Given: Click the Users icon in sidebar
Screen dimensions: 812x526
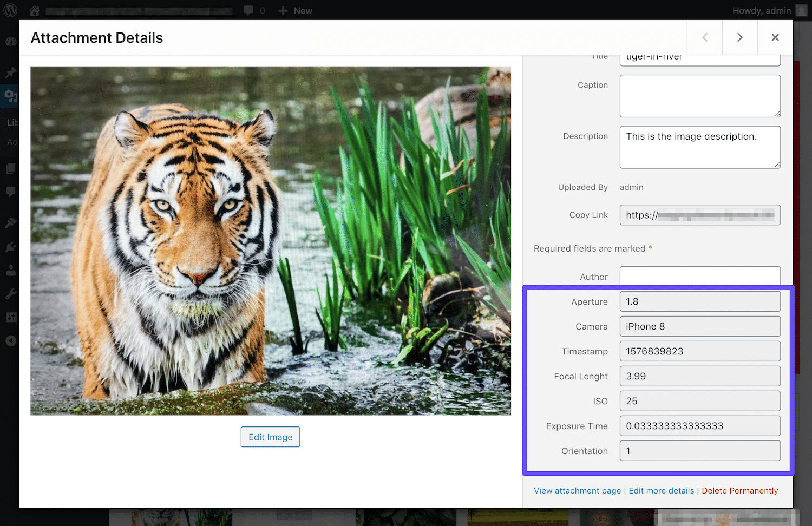Looking at the screenshot, I should point(10,270).
